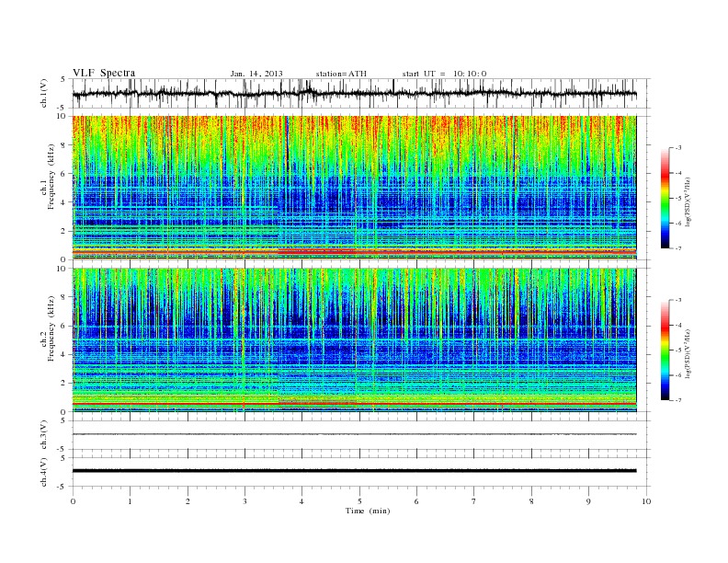Click the "-5" label on ch.1 colorbar
Viewport: 728px width, 563px height.
click(x=678, y=199)
